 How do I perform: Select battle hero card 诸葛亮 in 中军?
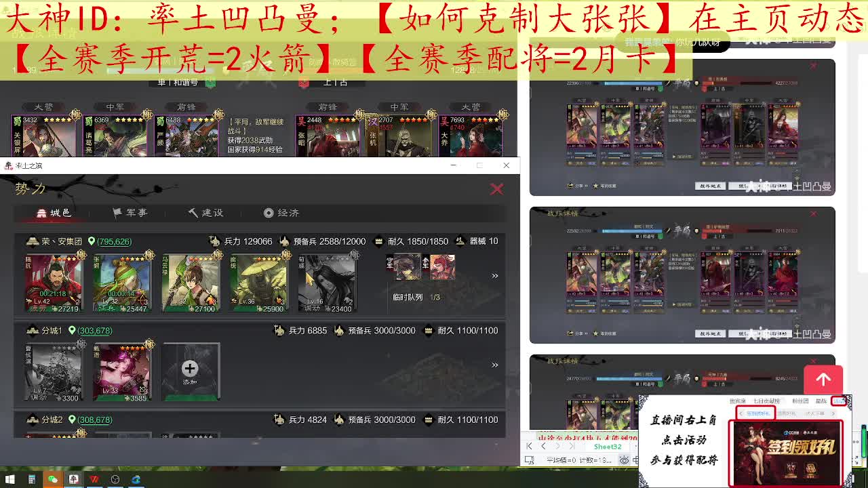(115, 135)
